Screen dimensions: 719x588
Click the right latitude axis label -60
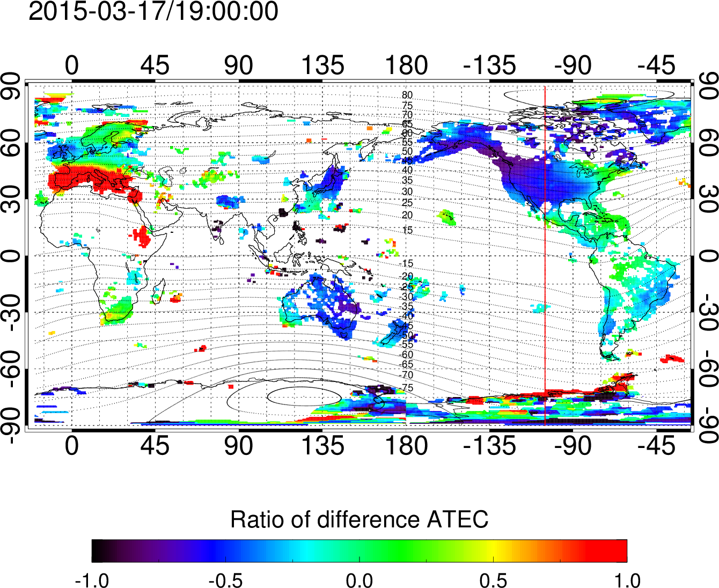(x=708, y=369)
